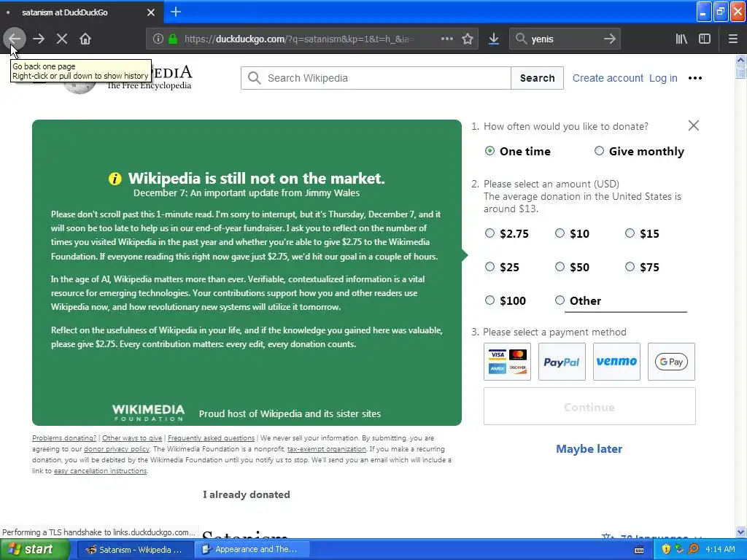Open the downloads panel
747x560 pixels.
click(494, 39)
